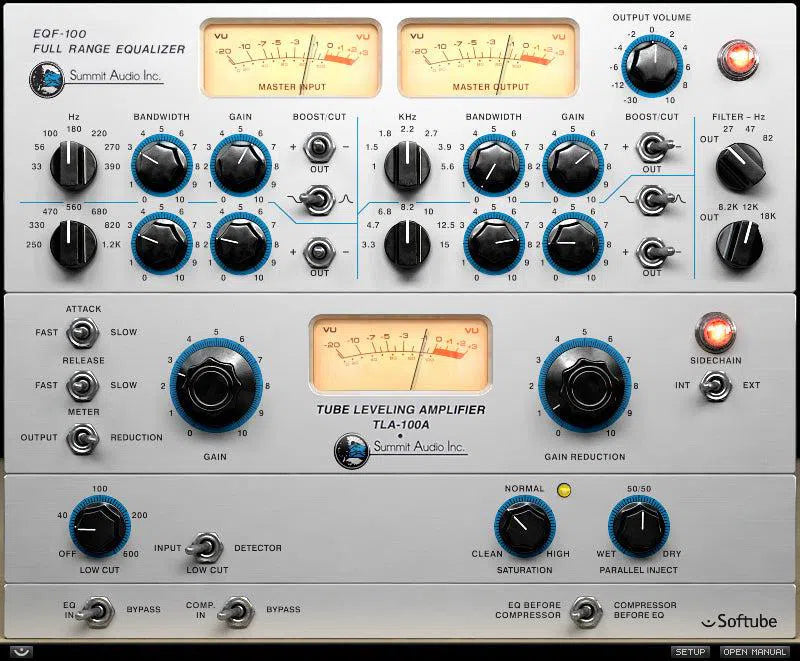
Task: Switch Low Cut to Detector mode
Action: 207,548
